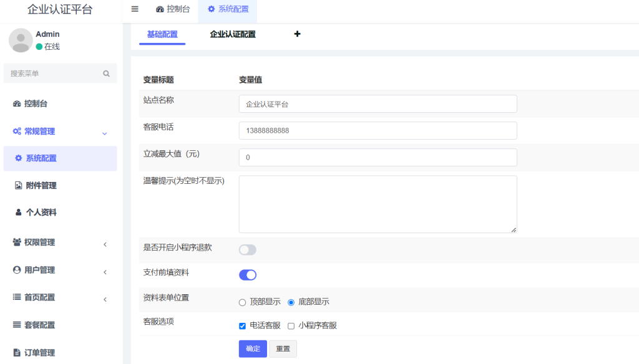Click the 系统配置 gear icon in sidebar

point(18,158)
